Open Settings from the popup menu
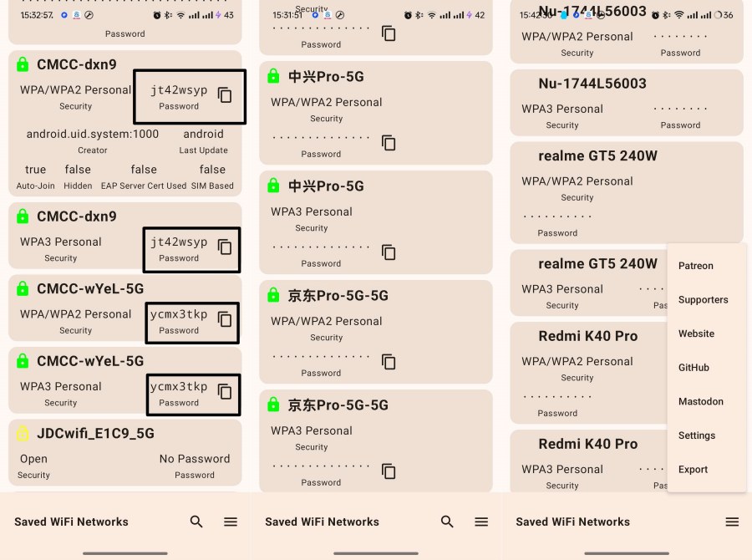Screen dimensions: 752x560 tap(697, 435)
